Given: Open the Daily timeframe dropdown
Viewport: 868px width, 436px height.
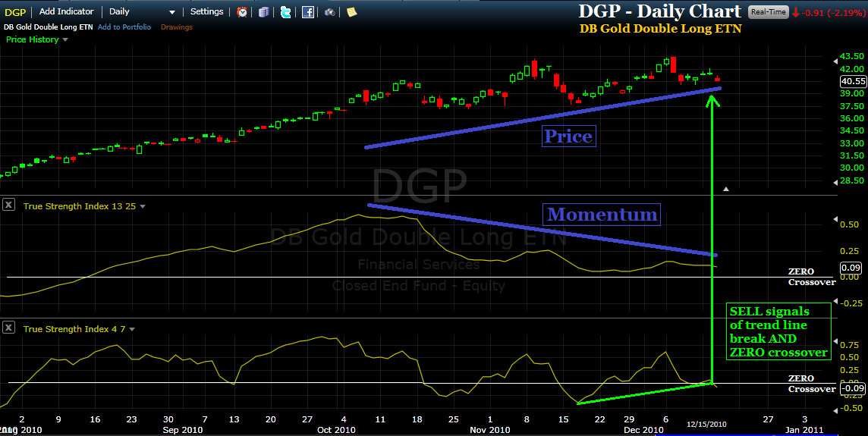Looking at the screenshot, I should (x=143, y=11).
